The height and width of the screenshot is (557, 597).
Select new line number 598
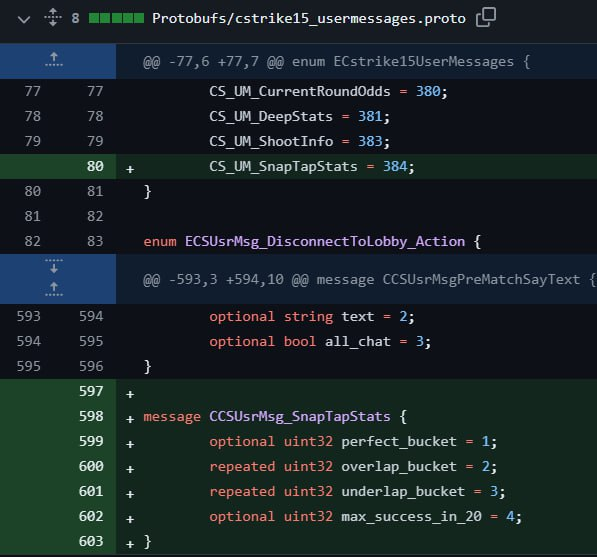tap(91, 416)
